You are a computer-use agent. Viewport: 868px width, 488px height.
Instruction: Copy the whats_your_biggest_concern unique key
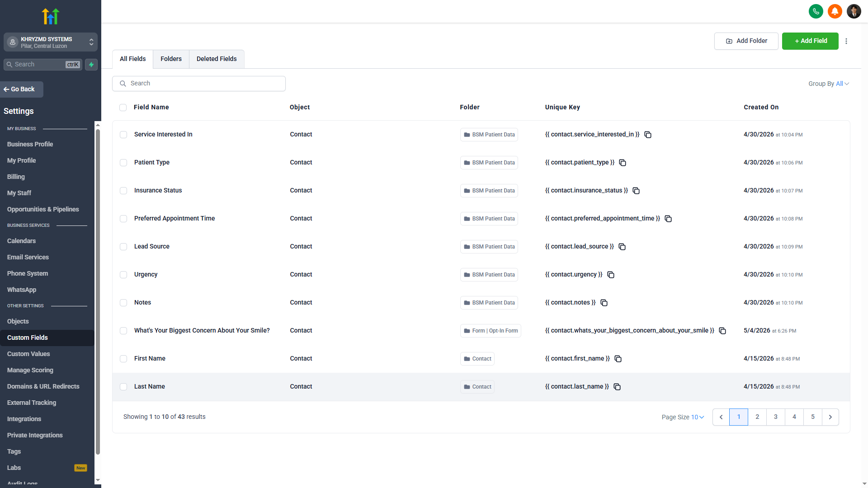[722, 331]
